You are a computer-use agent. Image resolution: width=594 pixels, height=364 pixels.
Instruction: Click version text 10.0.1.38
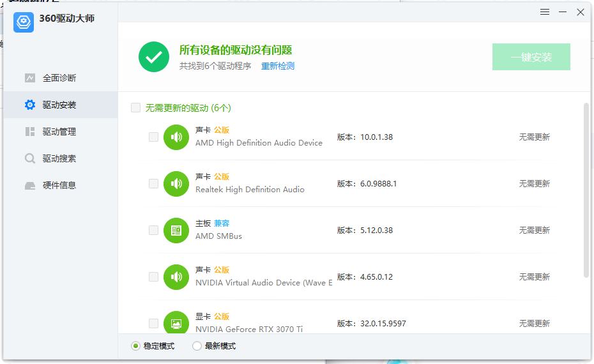(x=376, y=137)
